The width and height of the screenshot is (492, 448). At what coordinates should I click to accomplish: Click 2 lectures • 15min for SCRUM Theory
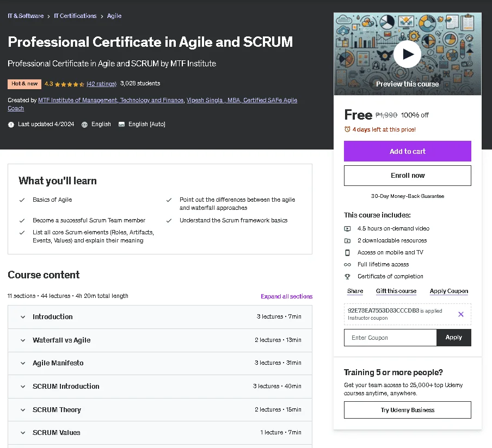coord(278,409)
